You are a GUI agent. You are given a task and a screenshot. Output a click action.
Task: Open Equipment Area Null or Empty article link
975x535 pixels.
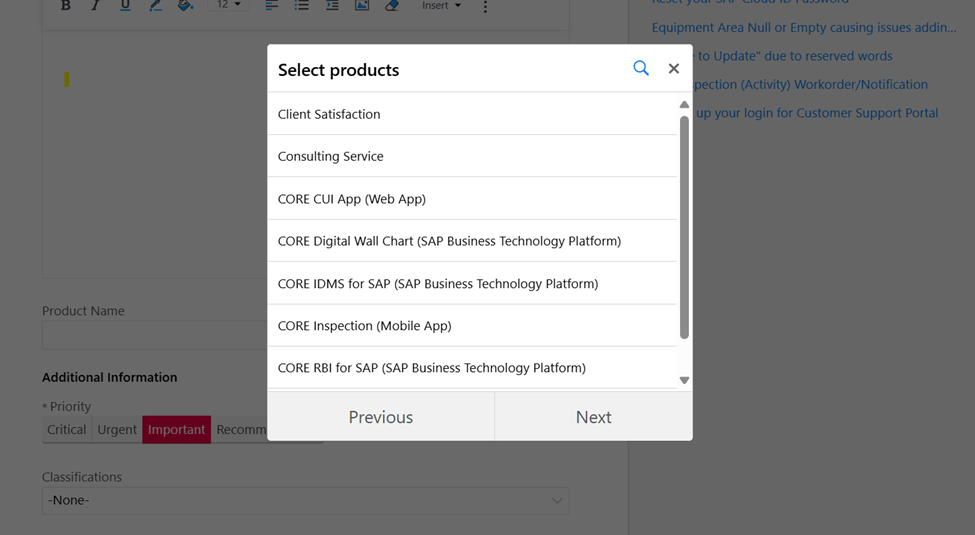pos(803,27)
